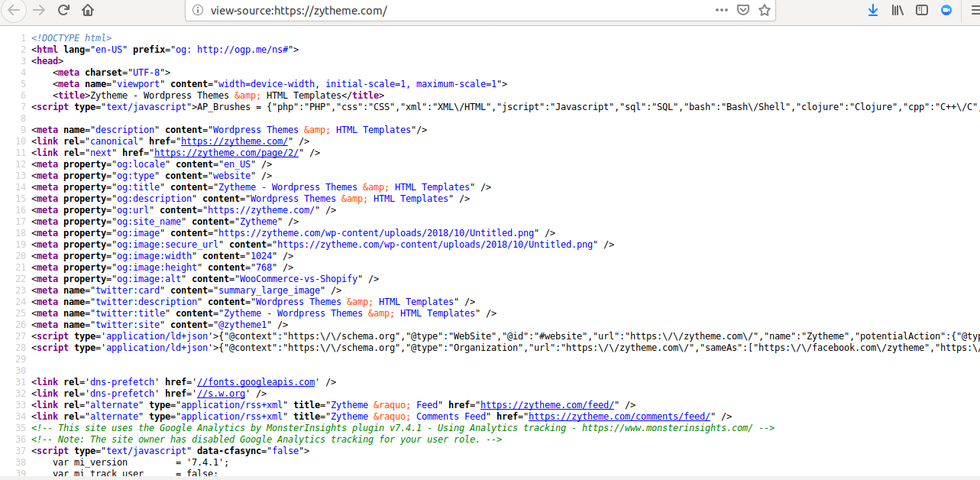
Task: Toggle the sidebar view icon
Action: pos(922,11)
